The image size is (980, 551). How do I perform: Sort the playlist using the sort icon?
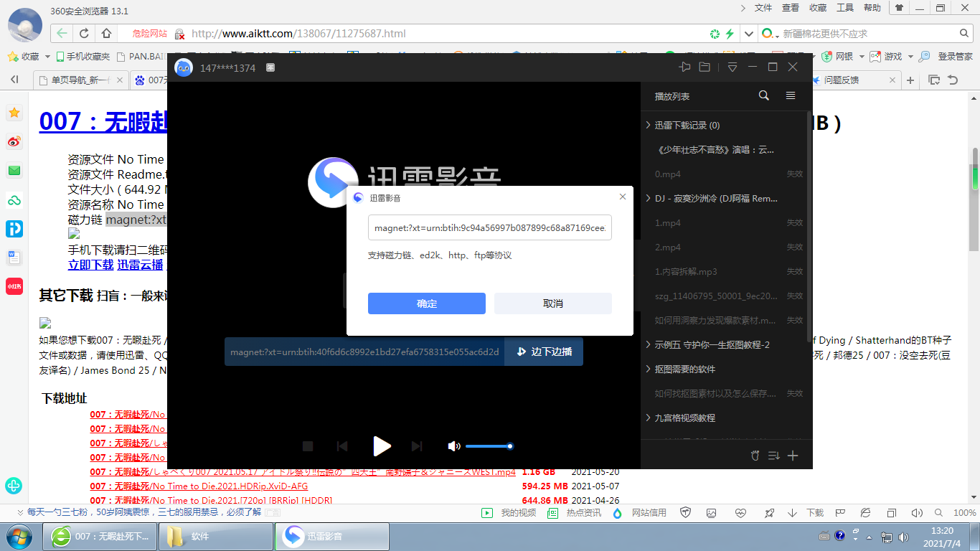tap(773, 455)
